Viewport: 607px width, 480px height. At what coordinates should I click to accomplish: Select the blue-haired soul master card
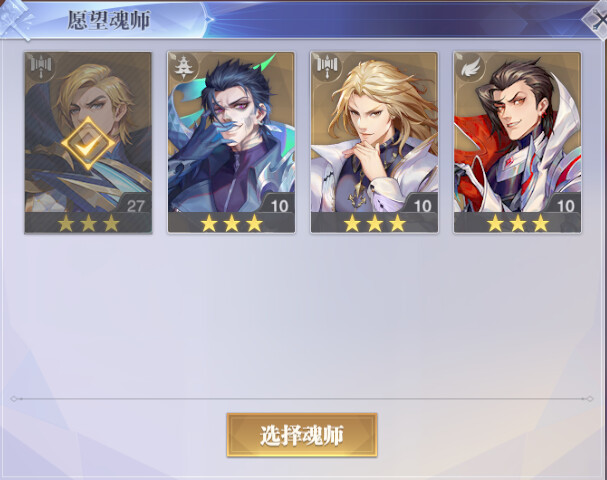point(231,142)
